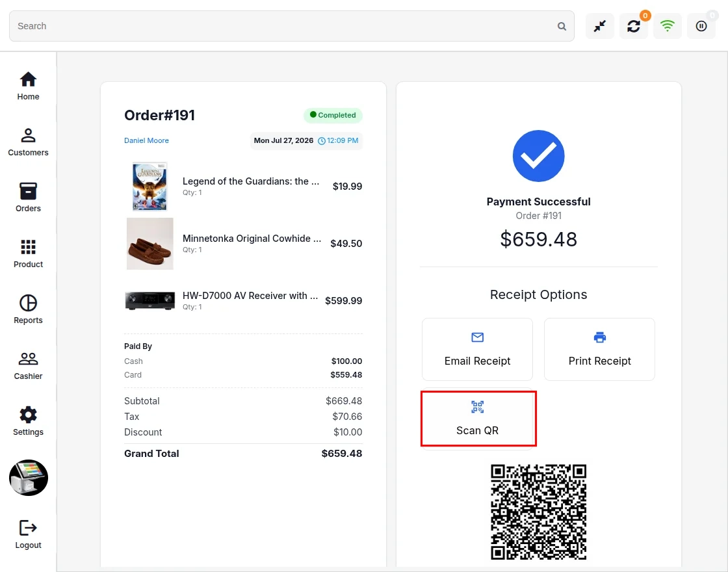728x572 pixels.
Task: Open customer Daniel Moore link
Action: [146, 140]
